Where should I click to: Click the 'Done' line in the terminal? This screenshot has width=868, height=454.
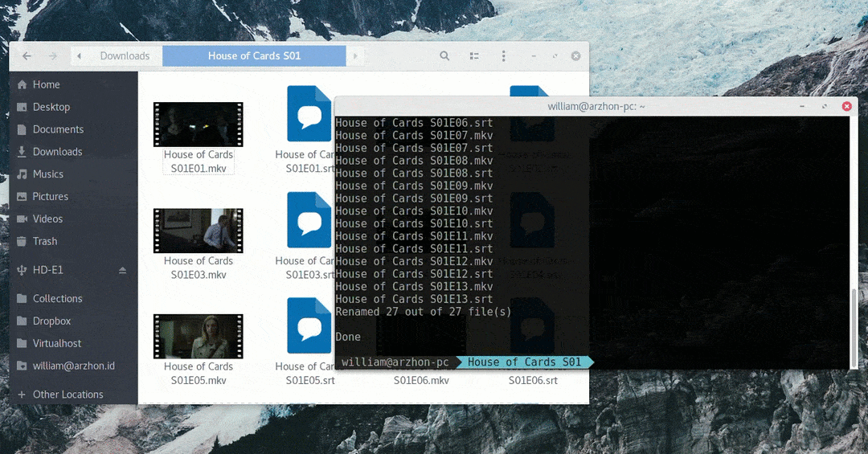point(348,337)
